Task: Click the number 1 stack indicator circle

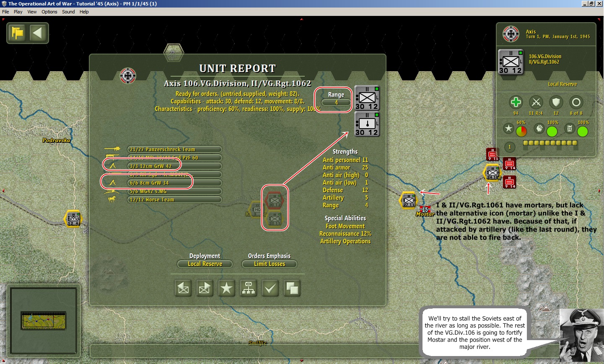Action: 510,147
